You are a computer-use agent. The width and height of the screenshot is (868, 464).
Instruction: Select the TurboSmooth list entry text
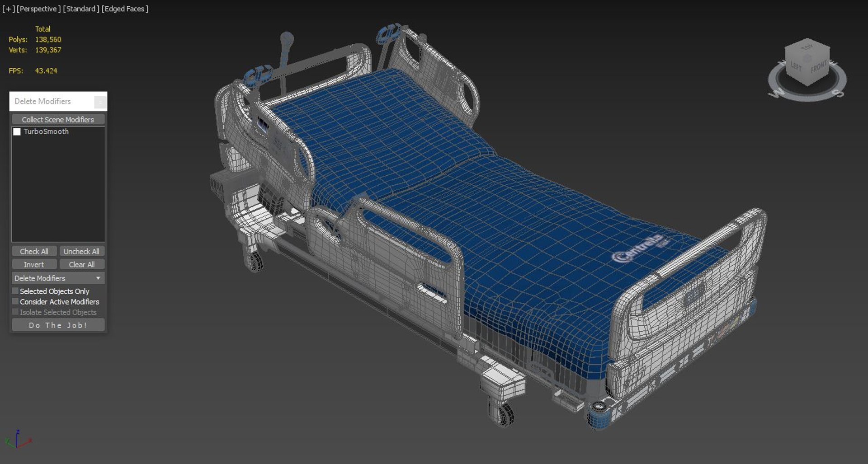point(46,131)
